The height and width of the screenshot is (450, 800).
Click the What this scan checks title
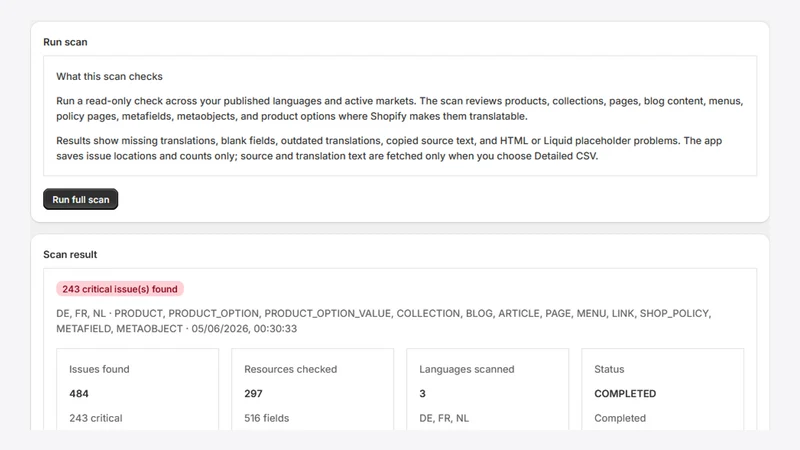pyautogui.click(x=109, y=77)
